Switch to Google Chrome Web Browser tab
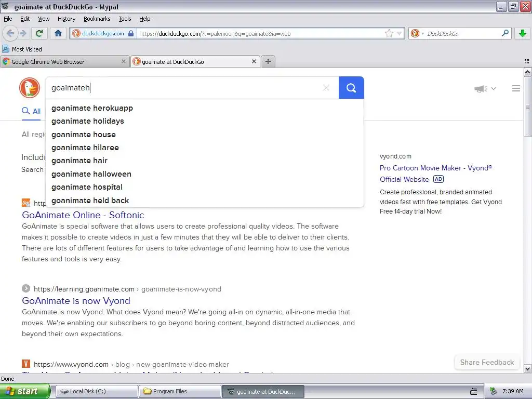 tap(64, 61)
